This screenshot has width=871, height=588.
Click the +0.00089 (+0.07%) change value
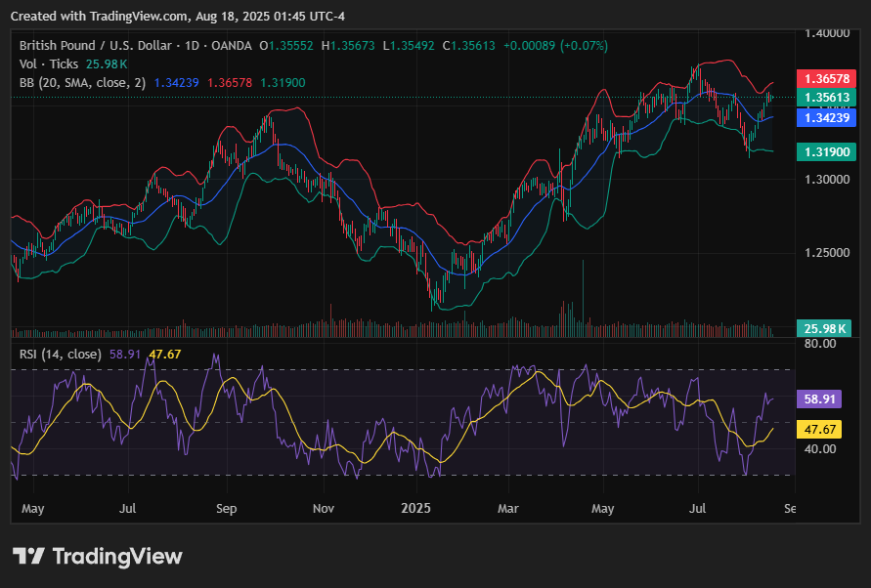click(555, 46)
